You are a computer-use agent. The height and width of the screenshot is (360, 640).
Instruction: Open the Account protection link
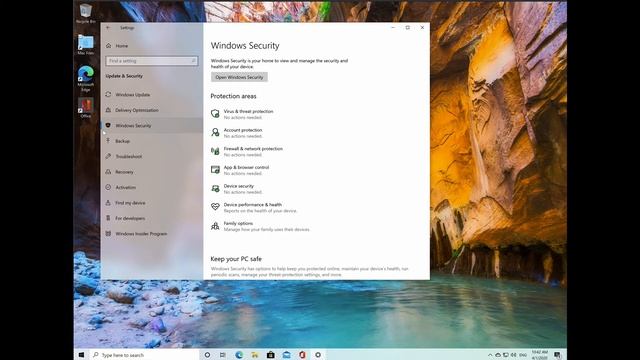[243, 130]
